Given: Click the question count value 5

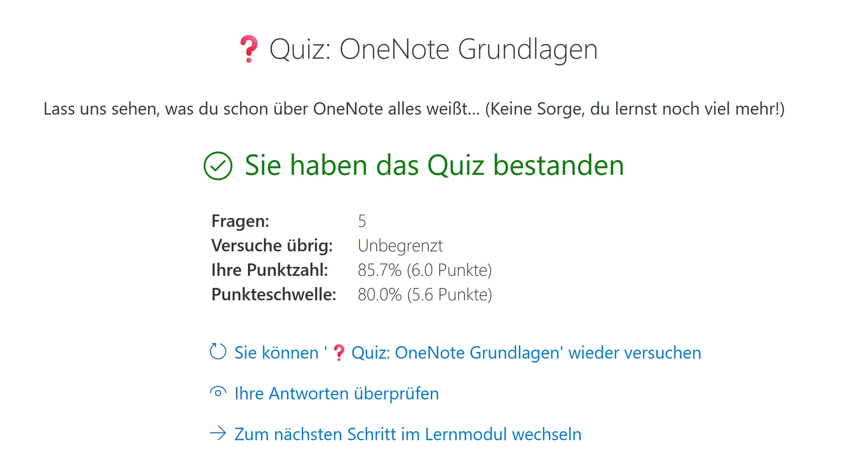Looking at the screenshot, I should coord(362,221).
